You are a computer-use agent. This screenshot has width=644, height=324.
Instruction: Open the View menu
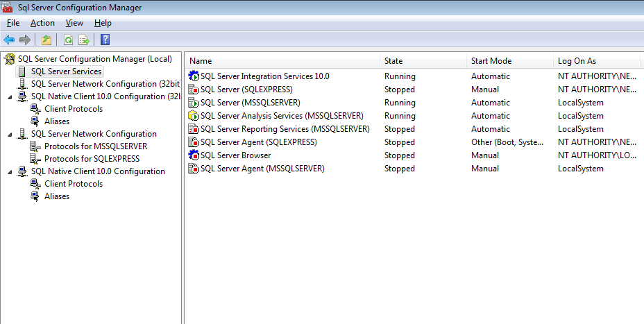pyautogui.click(x=74, y=23)
